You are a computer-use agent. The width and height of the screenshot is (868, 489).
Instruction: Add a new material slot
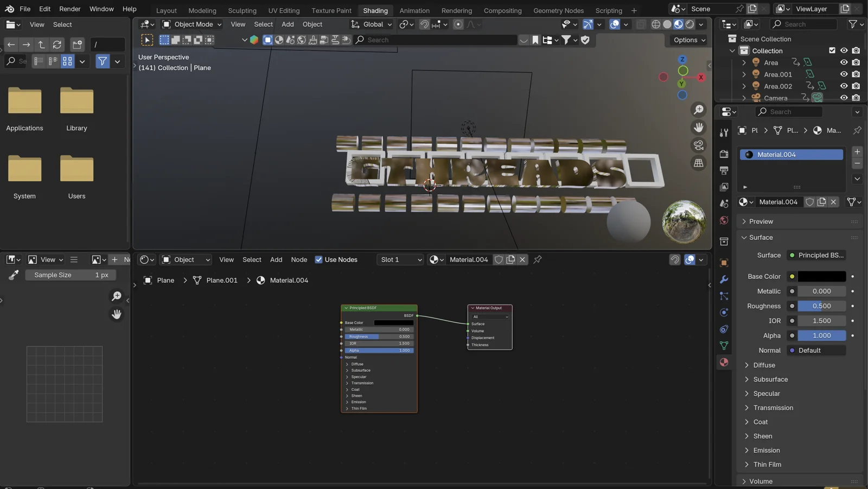(x=857, y=152)
